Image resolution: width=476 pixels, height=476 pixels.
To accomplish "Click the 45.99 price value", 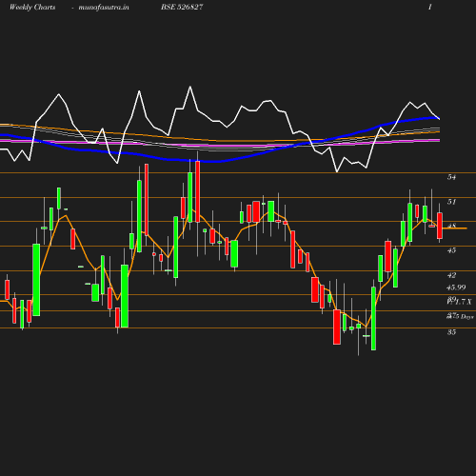I will [x=456, y=288].
